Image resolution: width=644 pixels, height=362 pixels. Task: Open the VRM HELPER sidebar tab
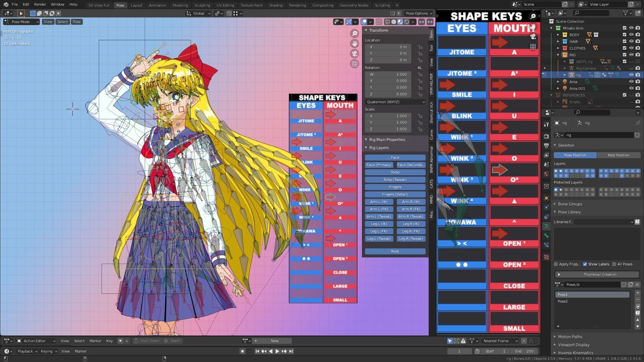pyautogui.click(x=431, y=84)
